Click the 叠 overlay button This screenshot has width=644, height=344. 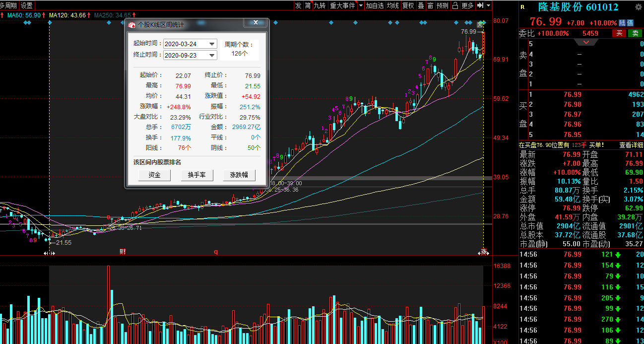pyautogui.click(x=421, y=5)
